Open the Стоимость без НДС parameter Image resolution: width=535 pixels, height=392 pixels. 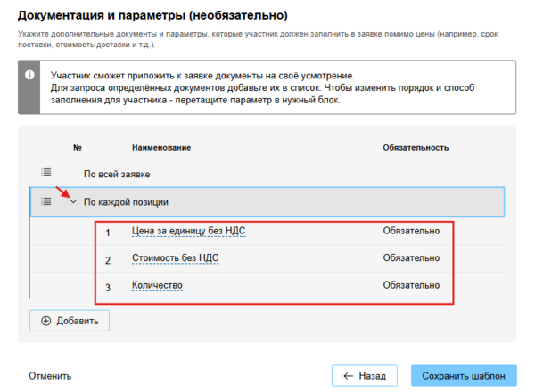coord(175,258)
